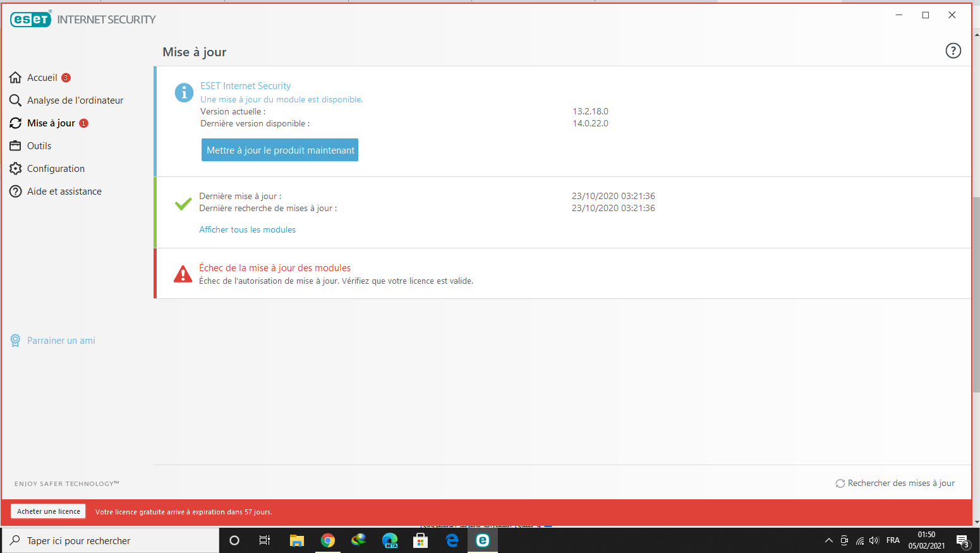Open Aide et assistance section
The image size is (980, 553).
tap(64, 191)
